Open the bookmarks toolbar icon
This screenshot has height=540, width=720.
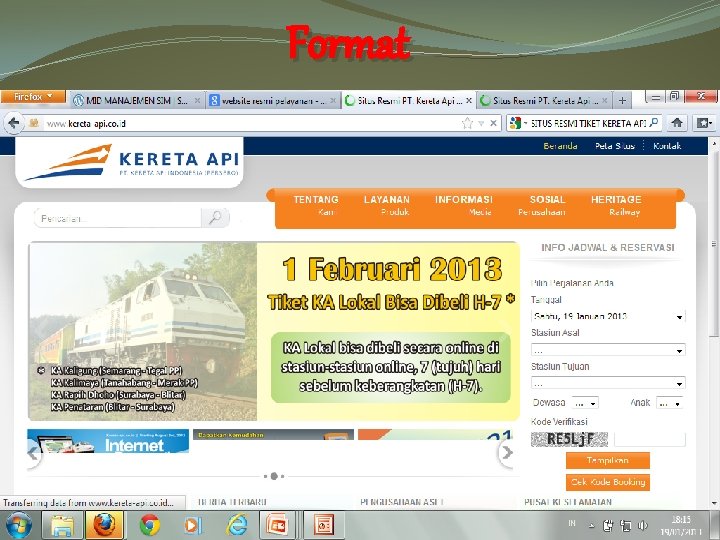tap(704, 123)
